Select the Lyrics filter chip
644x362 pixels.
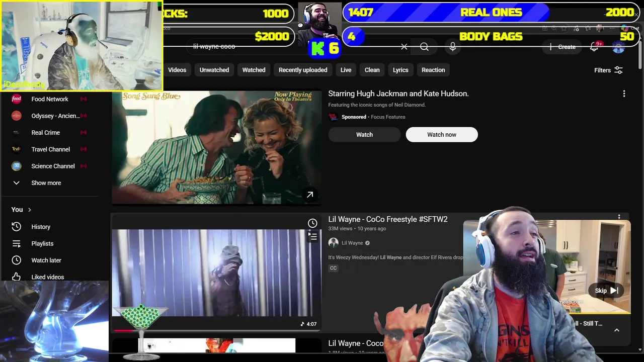coord(400,70)
